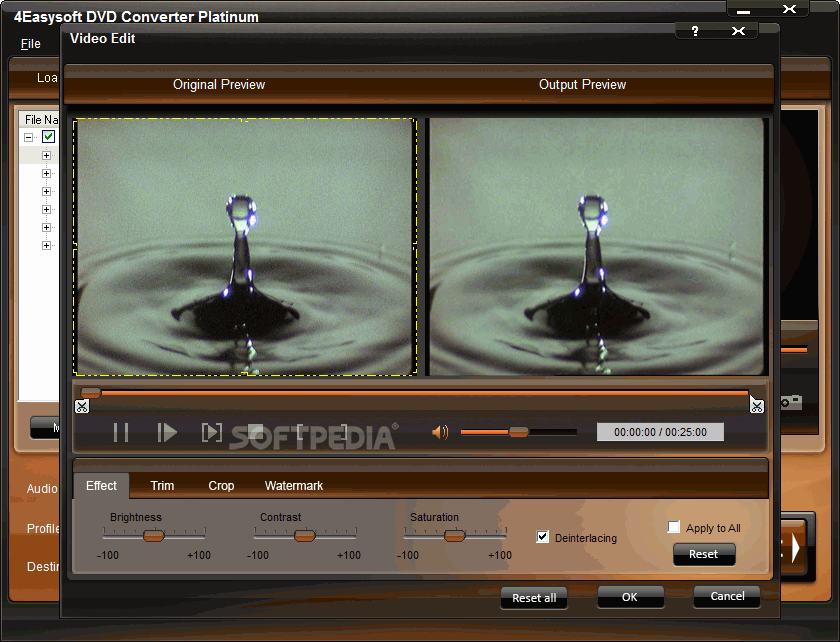Pause the video preview playback
Image resolution: width=840 pixels, height=642 pixels.
point(121,432)
